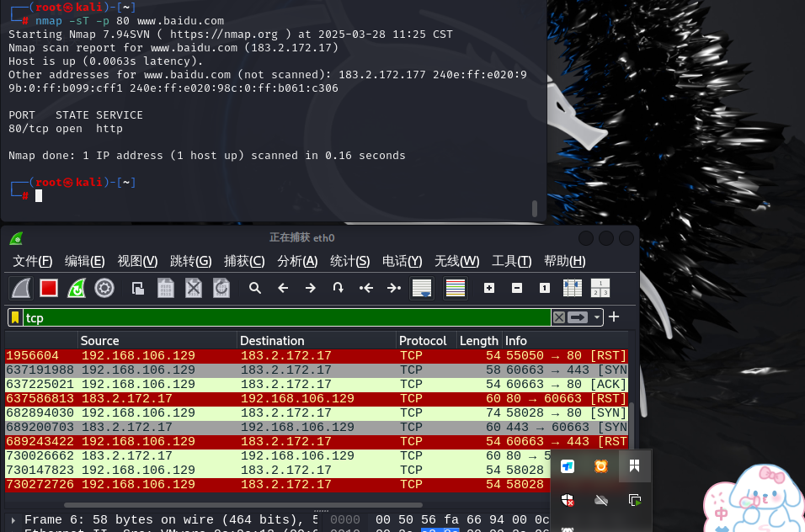
Task: Select packet row 689243422
Action: tap(317, 442)
